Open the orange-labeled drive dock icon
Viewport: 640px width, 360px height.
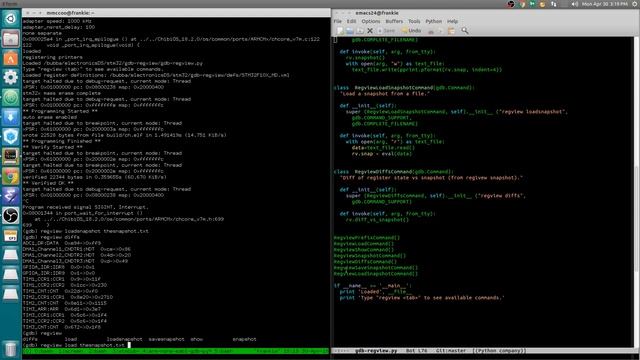(x=11, y=235)
